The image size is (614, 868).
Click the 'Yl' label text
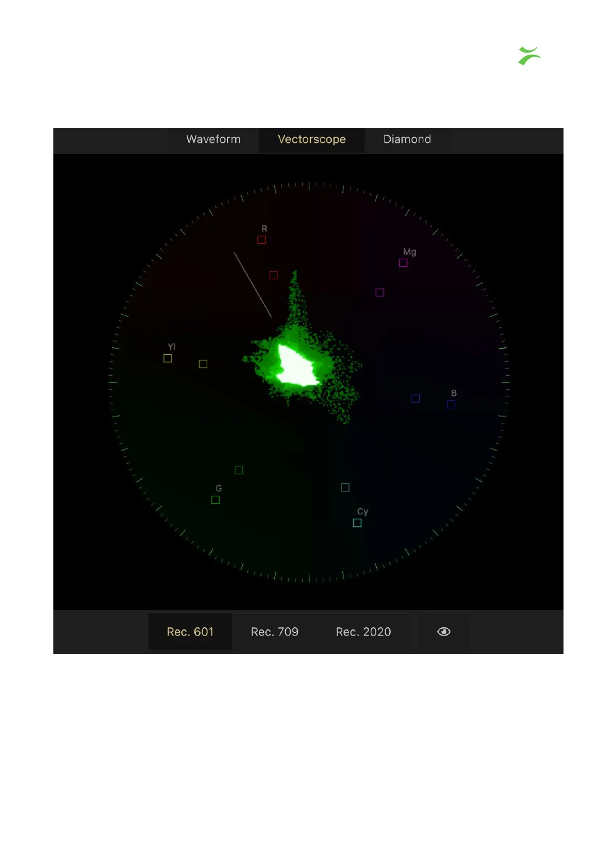coord(172,347)
